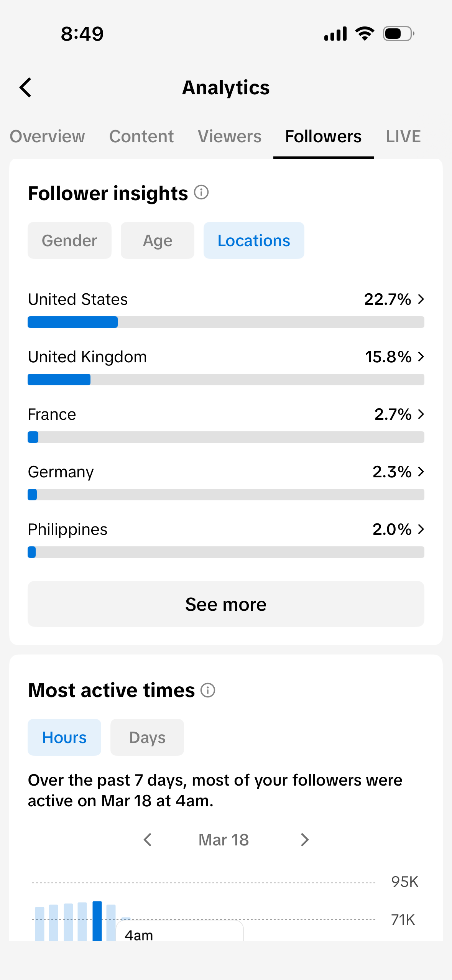Viewport: 452px width, 980px height.
Task: Select the Locations filter chip
Action: tap(254, 240)
